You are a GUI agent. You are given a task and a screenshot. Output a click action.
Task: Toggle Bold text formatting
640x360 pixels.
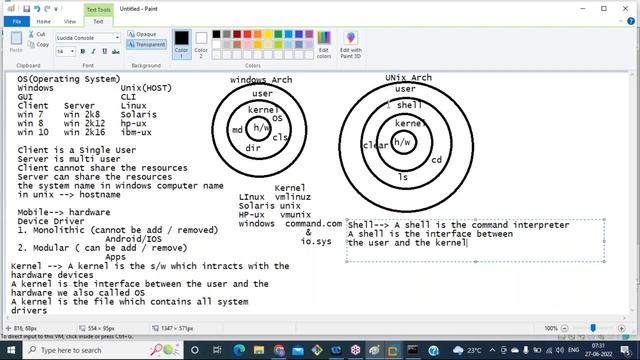tap(83, 51)
